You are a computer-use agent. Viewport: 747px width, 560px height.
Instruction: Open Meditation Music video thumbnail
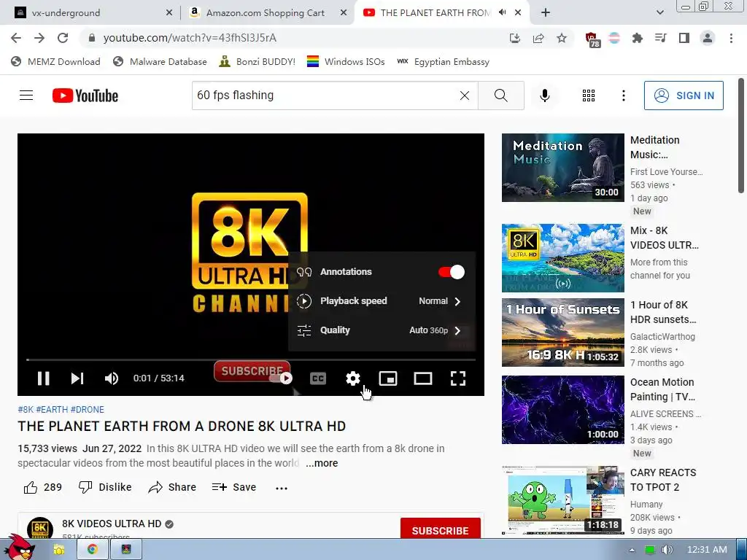click(562, 168)
